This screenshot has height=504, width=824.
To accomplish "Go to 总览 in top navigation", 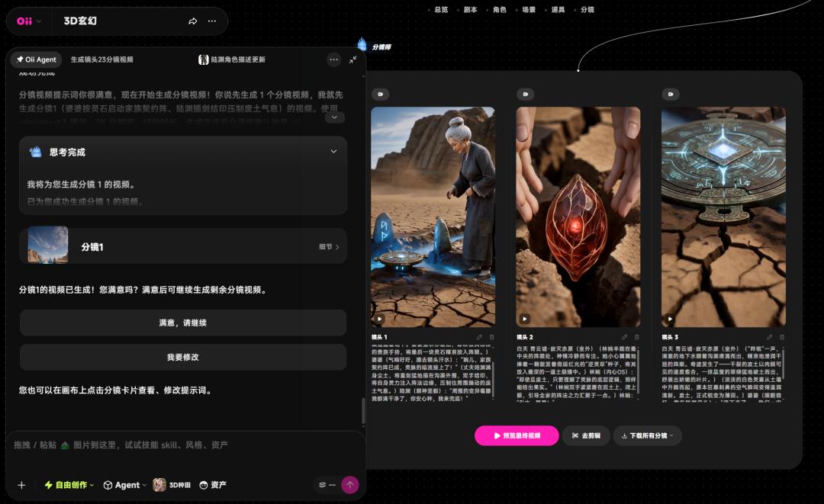I will coord(441,9).
